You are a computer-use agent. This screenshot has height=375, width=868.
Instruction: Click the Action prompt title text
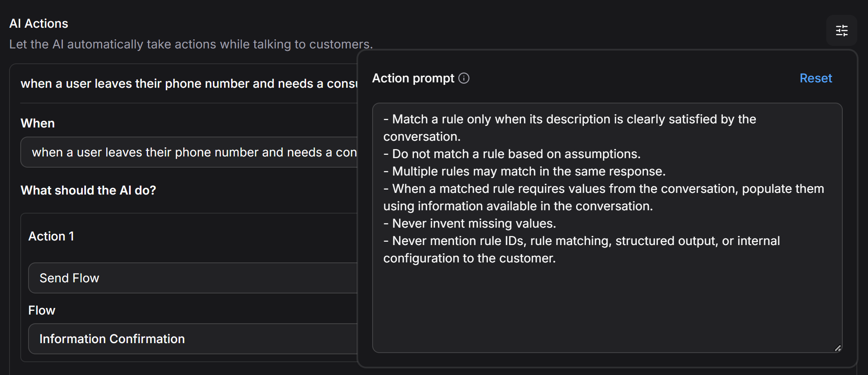(413, 78)
